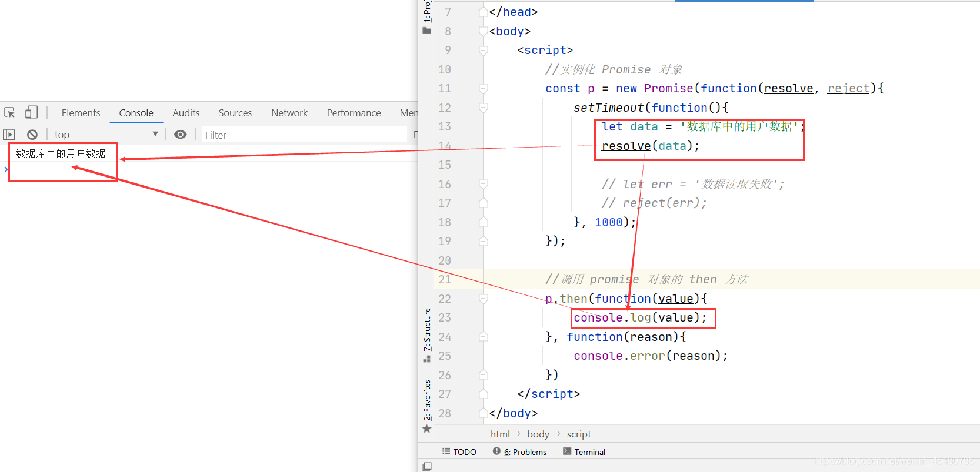Click the Promise keyword on line 11
This screenshot has height=472, width=980.
(668, 88)
